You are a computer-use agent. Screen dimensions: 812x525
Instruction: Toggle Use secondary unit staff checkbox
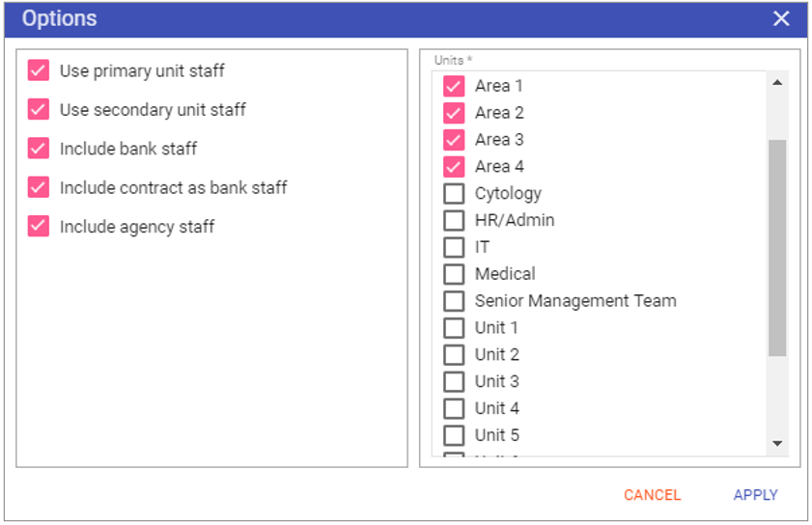pos(39,109)
